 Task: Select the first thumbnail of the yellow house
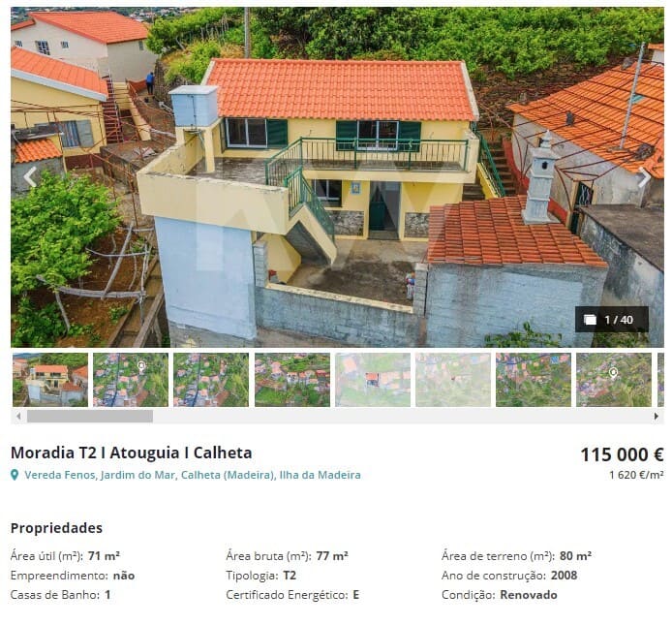tap(50, 380)
